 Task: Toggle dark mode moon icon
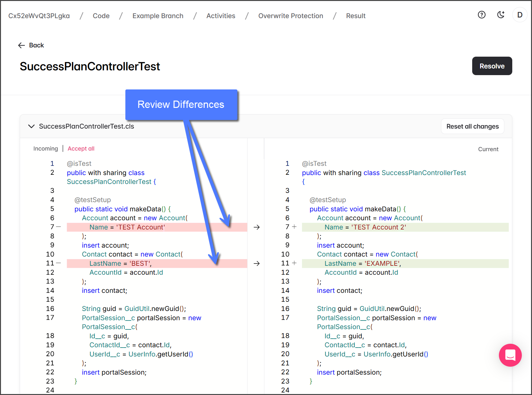pyautogui.click(x=501, y=15)
